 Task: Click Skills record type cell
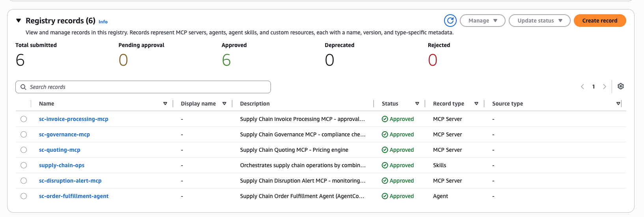coord(440,165)
